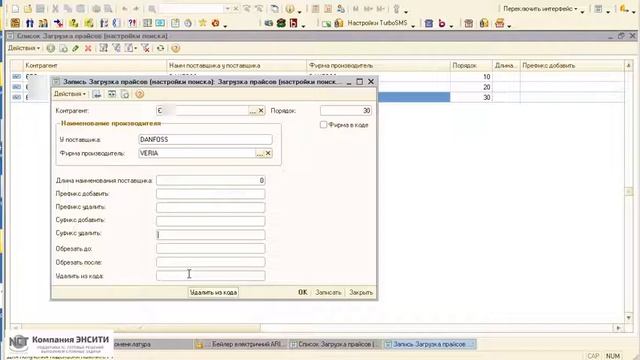Click the round info icon in top toolbar
Viewport: 640px width, 360px height.
click(x=290, y=9)
